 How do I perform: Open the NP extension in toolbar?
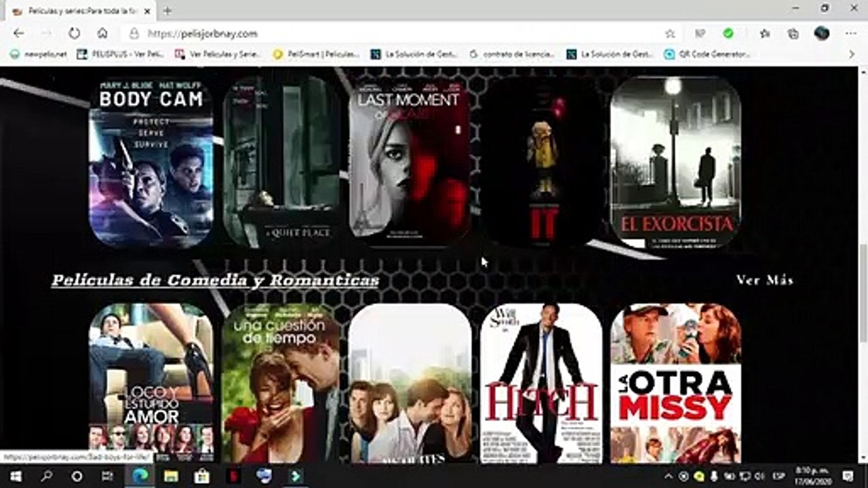[700, 33]
